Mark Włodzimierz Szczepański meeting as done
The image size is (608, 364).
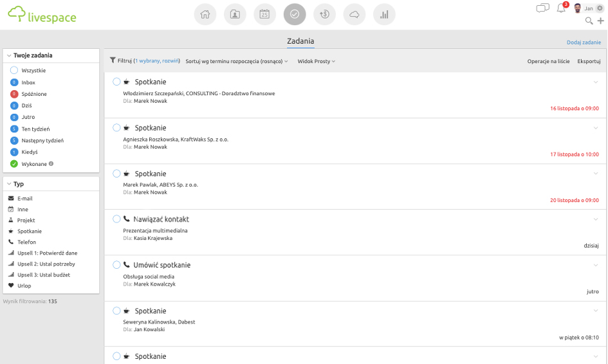coord(116,82)
